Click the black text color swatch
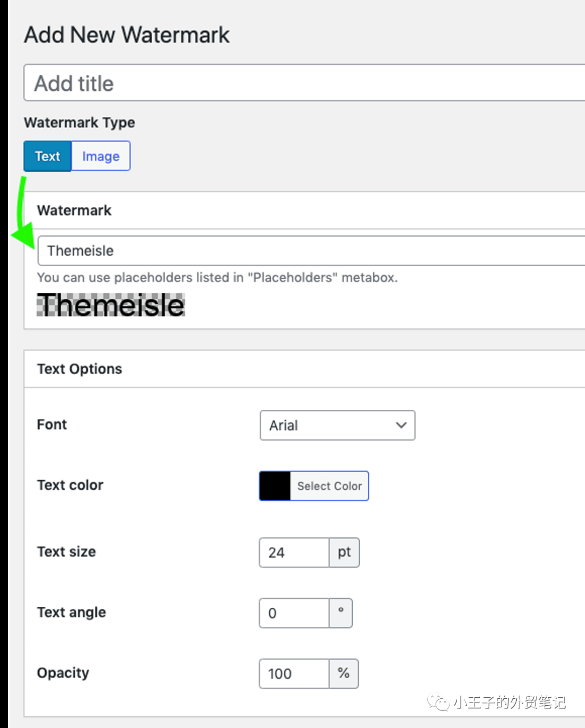Screen dimensions: 585x728 click(275, 486)
